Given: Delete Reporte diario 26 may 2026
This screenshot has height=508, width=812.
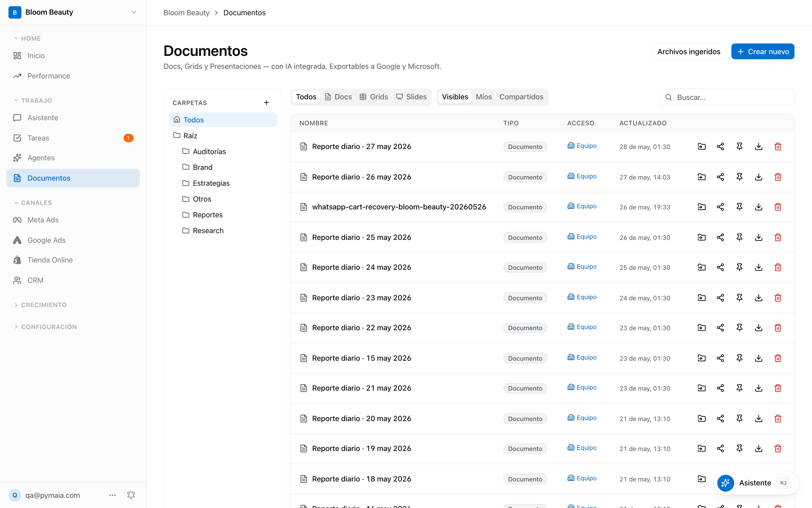Looking at the screenshot, I should pos(777,177).
